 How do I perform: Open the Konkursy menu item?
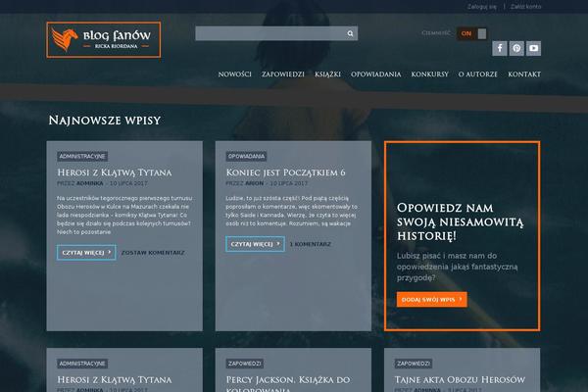click(430, 74)
